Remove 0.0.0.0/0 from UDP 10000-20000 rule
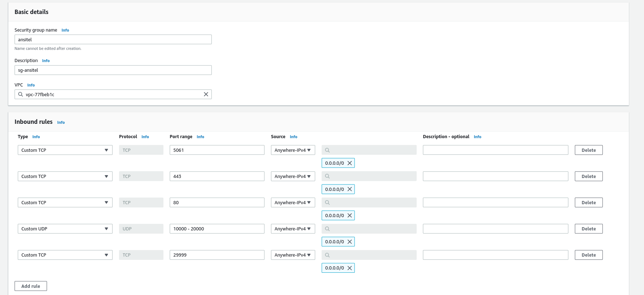This screenshot has width=644, height=295. (x=349, y=242)
